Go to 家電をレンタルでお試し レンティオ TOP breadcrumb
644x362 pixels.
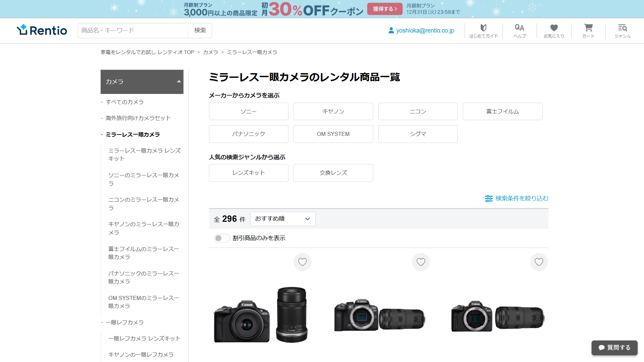coord(147,52)
